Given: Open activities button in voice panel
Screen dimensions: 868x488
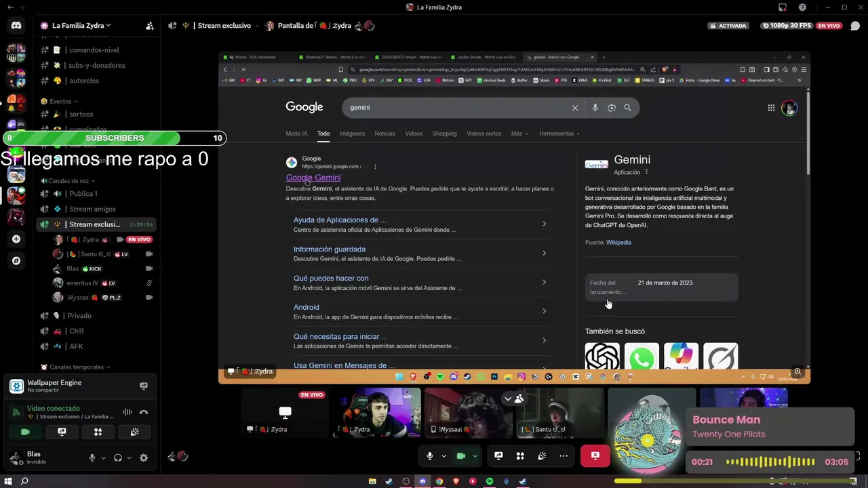Looking at the screenshot, I should point(98,432).
